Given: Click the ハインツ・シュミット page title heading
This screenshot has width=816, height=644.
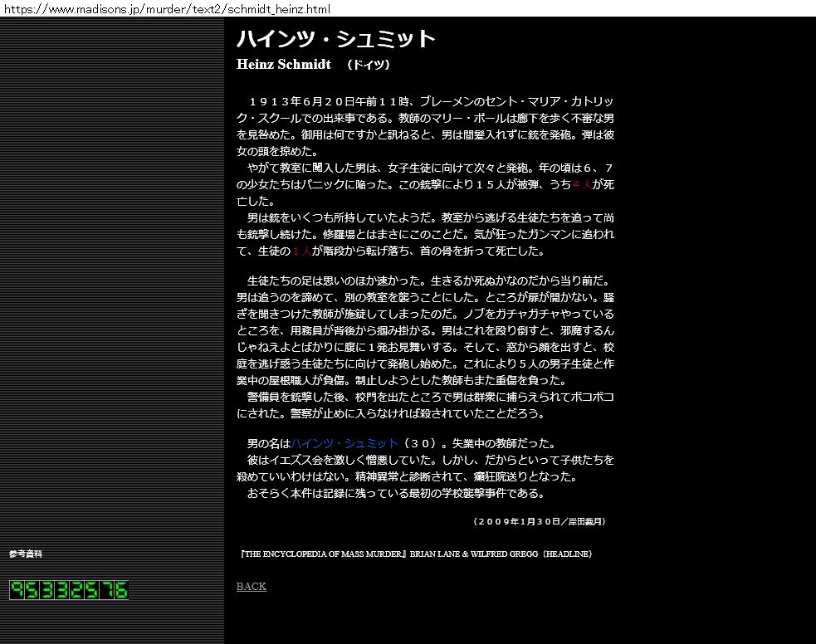Looking at the screenshot, I should [336, 39].
